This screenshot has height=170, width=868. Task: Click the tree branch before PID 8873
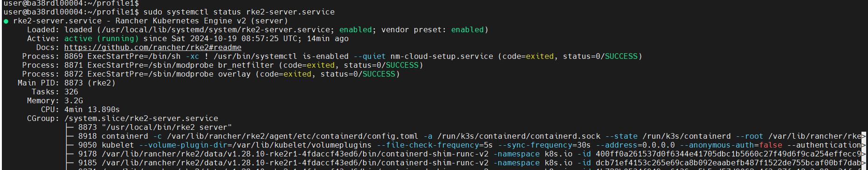point(69,127)
